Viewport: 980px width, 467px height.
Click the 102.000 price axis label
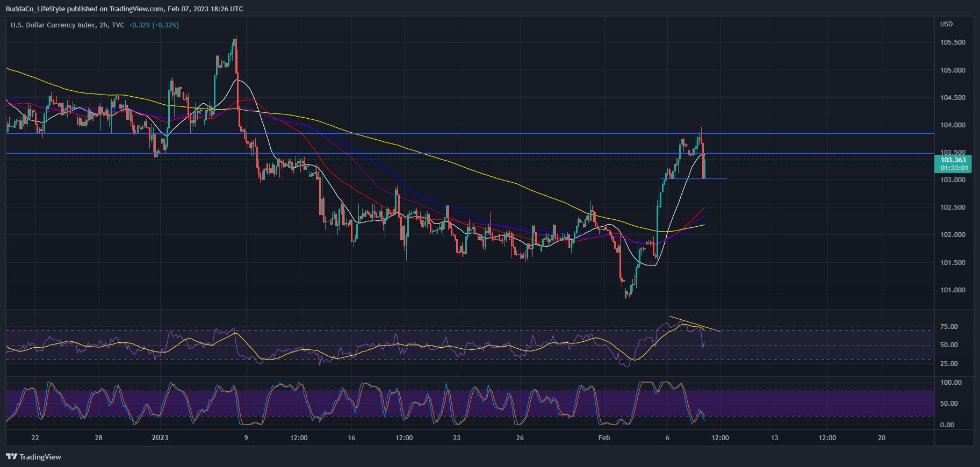953,235
